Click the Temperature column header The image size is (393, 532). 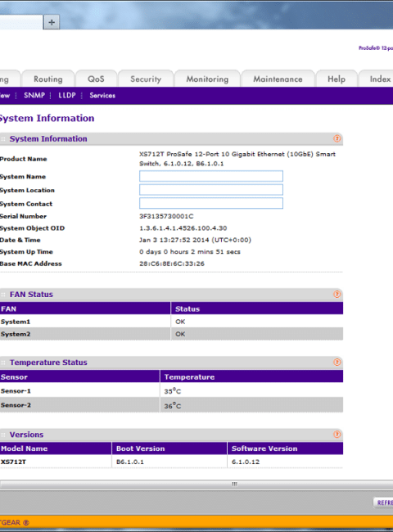tap(251, 376)
